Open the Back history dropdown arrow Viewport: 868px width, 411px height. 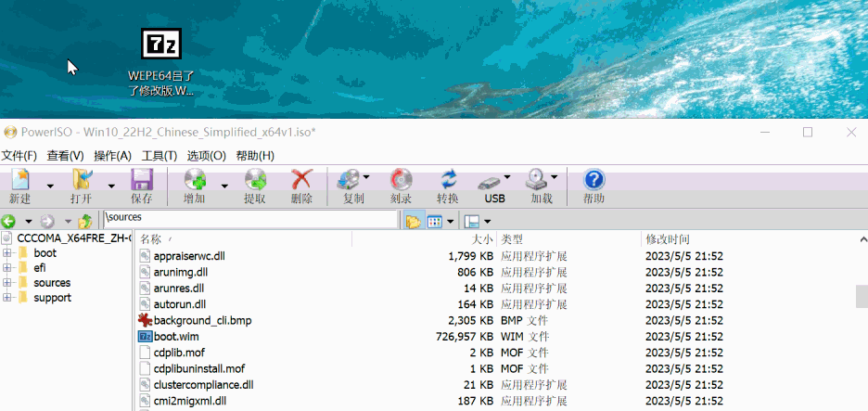click(x=28, y=222)
